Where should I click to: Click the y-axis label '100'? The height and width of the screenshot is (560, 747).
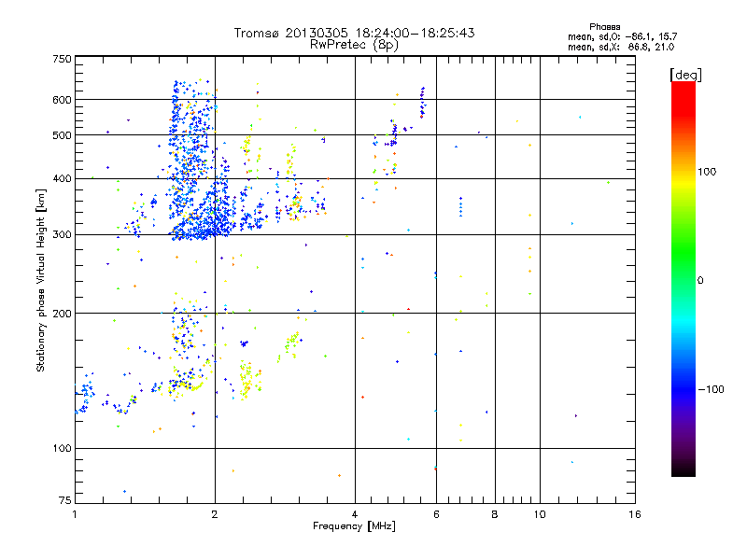pyautogui.click(x=62, y=448)
